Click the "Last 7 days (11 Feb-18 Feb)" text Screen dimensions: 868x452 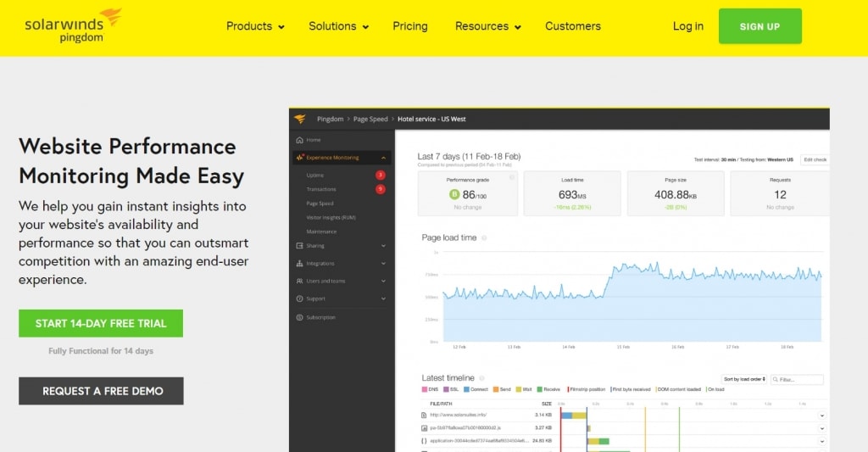(x=469, y=157)
